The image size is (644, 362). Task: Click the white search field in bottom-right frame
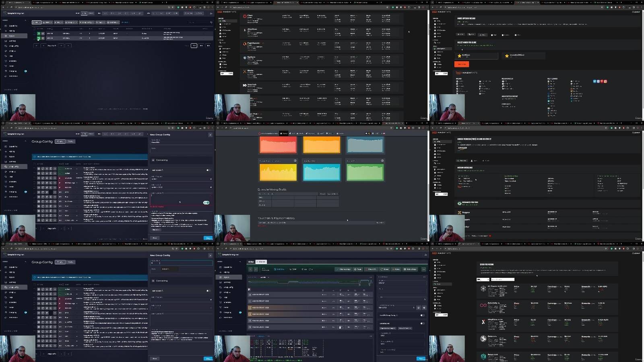click(502, 279)
